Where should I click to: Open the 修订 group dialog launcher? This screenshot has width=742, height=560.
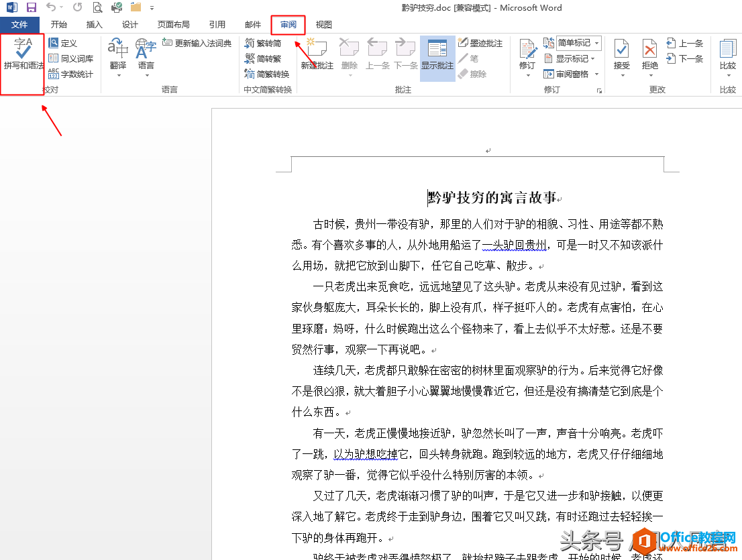599,91
